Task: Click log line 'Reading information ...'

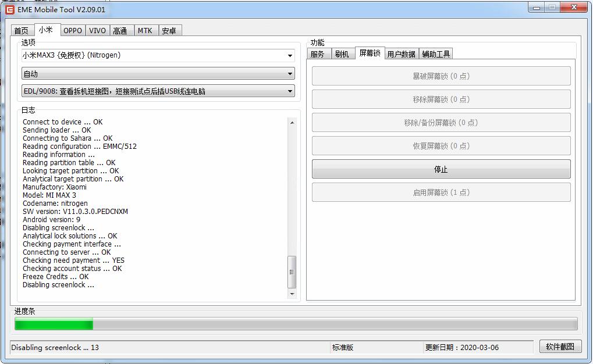Action: coord(59,155)
